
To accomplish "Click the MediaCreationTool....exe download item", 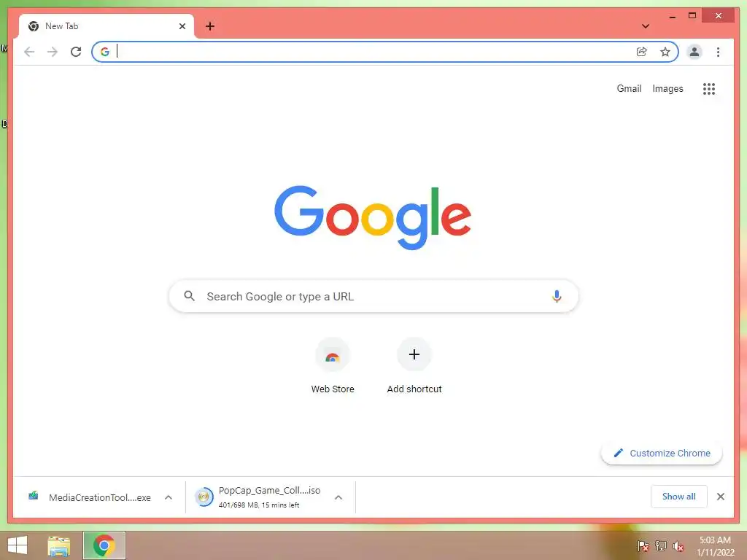I will [99, 497].
